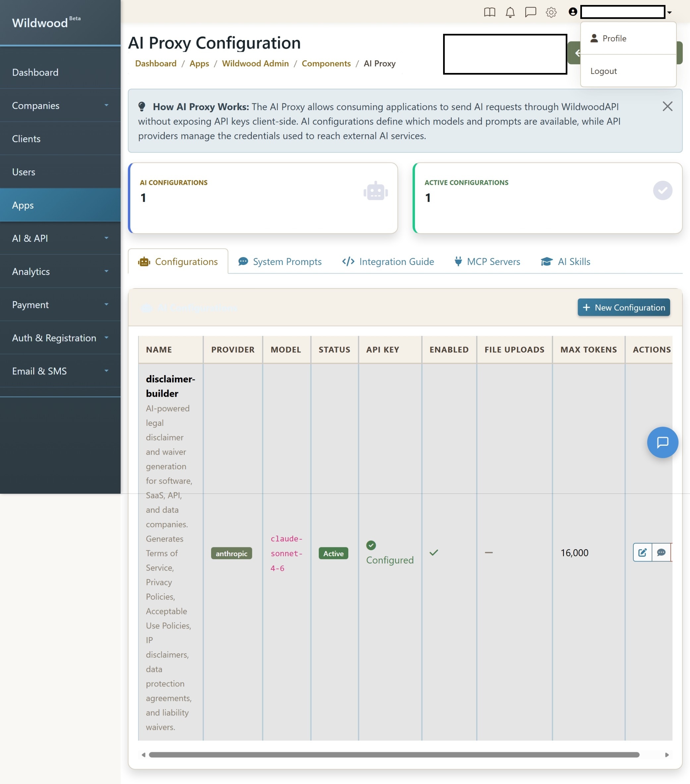This screenshot has height=784, width=690.
Task: Open the floating blue chat bubble
Action: click(662, 442)
